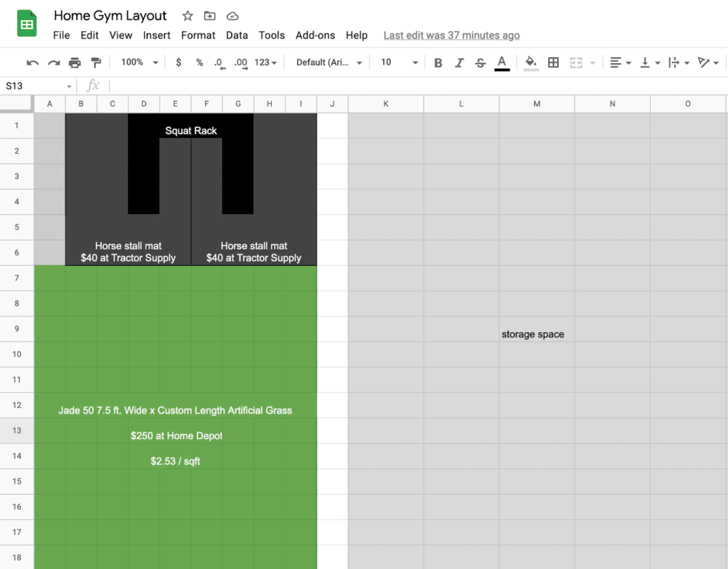
Task: Format as currency with dollar icon
Action: [x=178, y=63]
